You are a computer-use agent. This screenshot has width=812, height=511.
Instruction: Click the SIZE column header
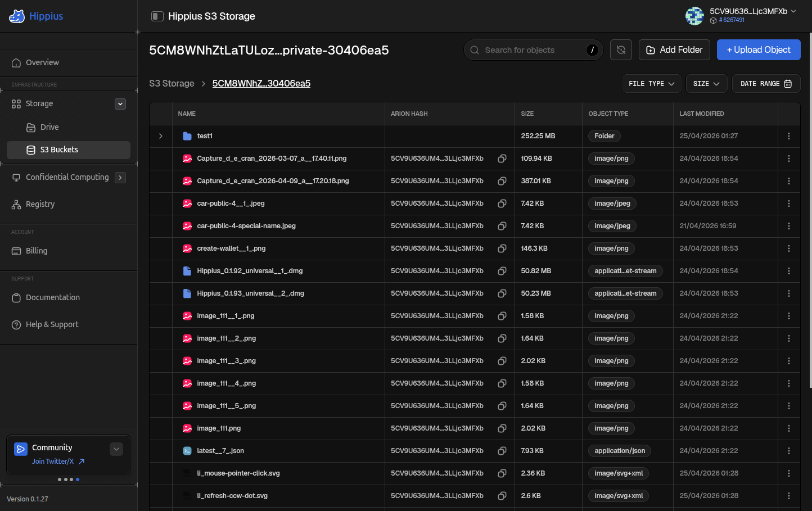pos(527,114)
